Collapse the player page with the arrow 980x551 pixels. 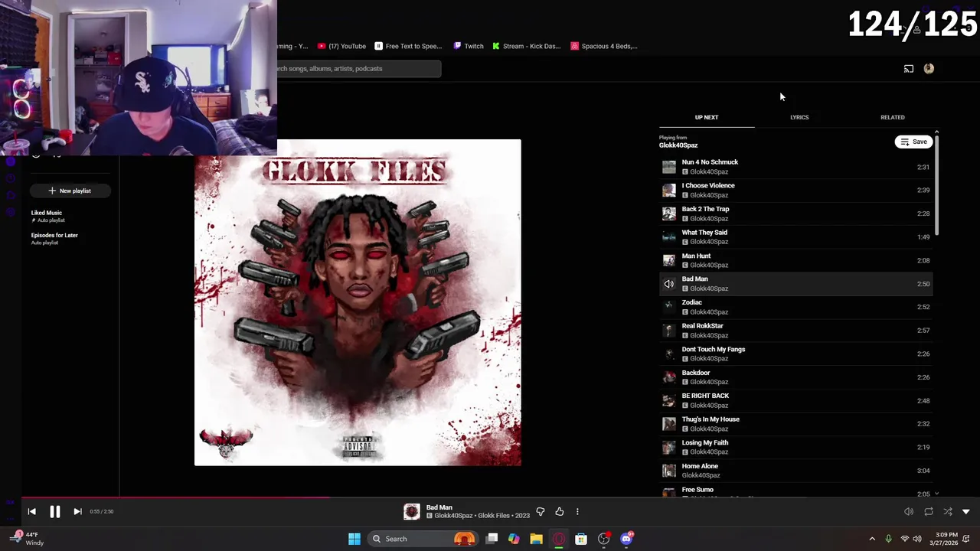point(966,511)
